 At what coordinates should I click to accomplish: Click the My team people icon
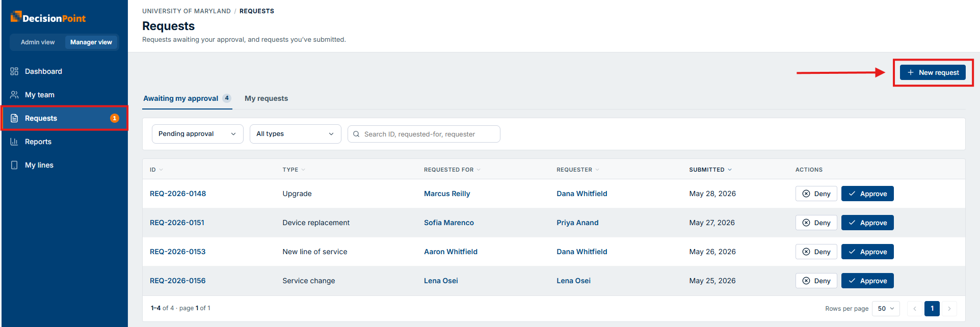pyautogui.click(x=14, y=95)
